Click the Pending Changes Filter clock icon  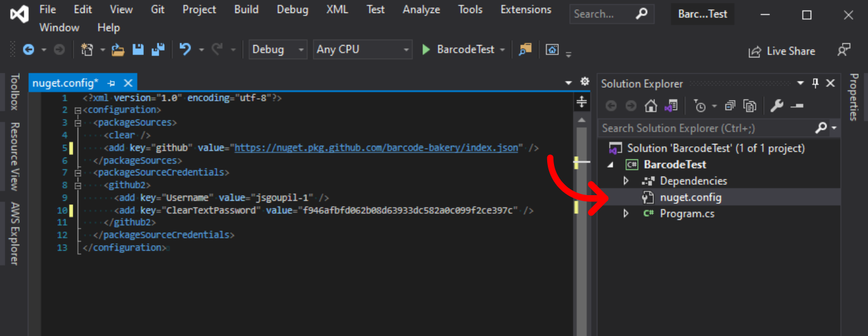(x=700, y=106)
